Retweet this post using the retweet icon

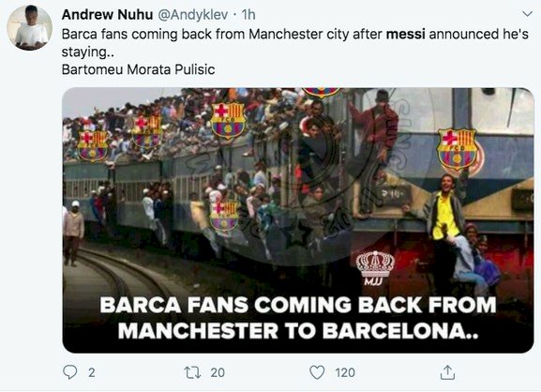coord(192,372)
